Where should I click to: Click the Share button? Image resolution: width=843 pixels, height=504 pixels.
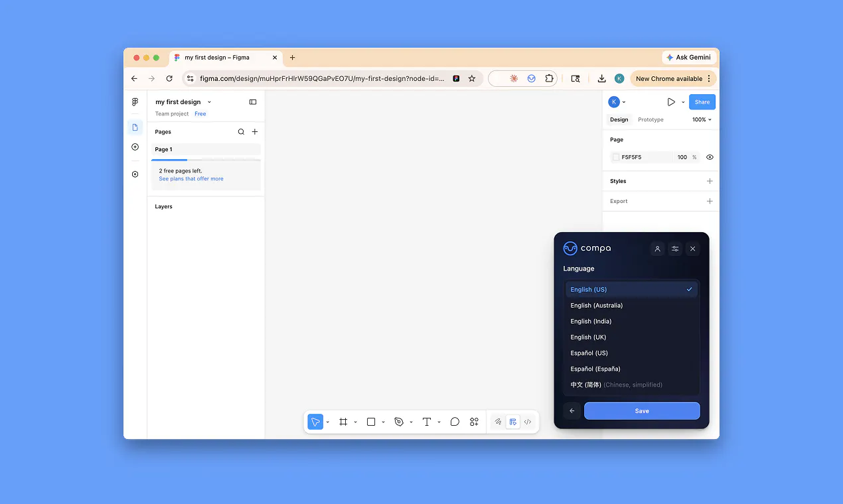click(702, 102)
